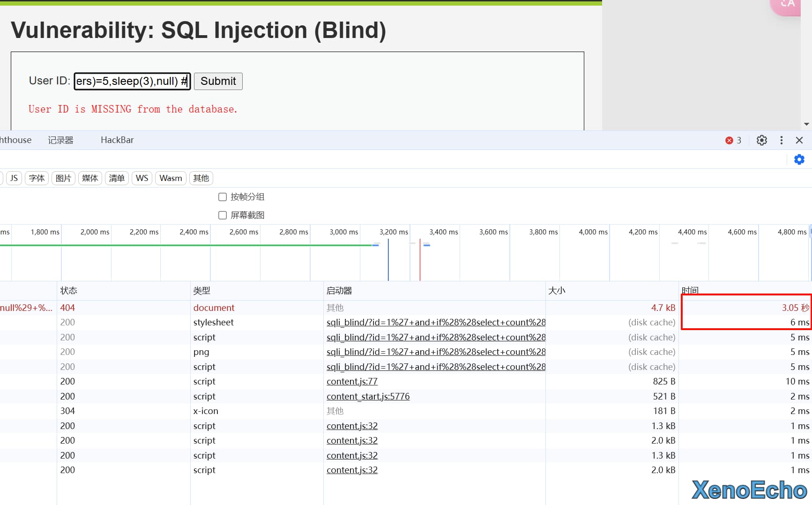
Task: Filter requests by Wasm type
Action: [x=171, y=178]
